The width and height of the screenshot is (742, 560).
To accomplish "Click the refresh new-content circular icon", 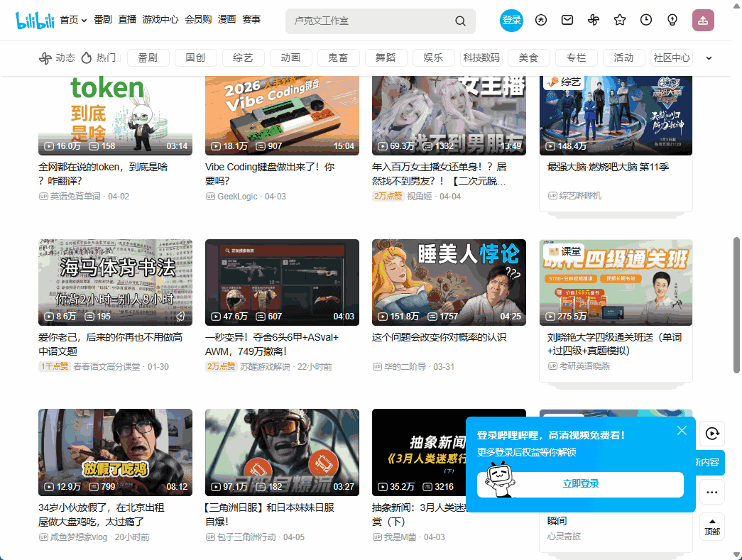I will point(712,434).
